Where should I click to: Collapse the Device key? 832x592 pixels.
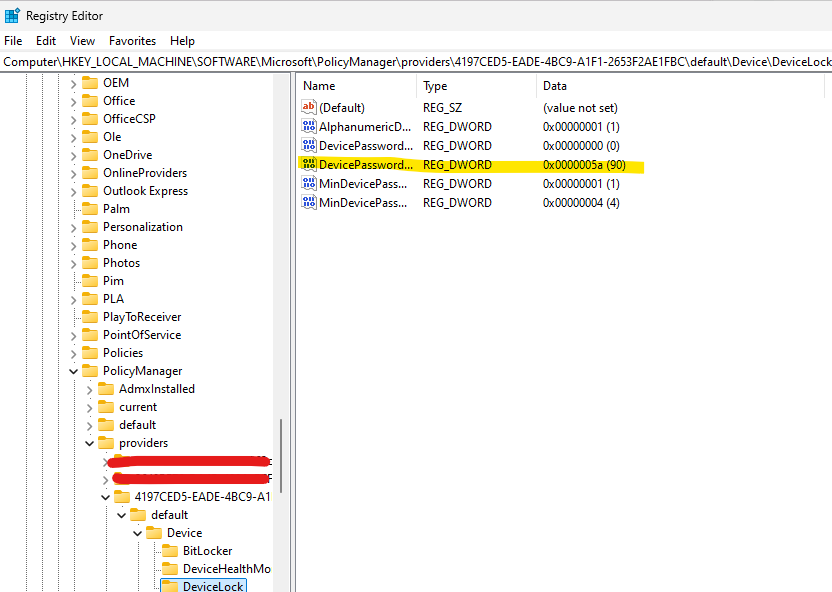click(137, 534)
